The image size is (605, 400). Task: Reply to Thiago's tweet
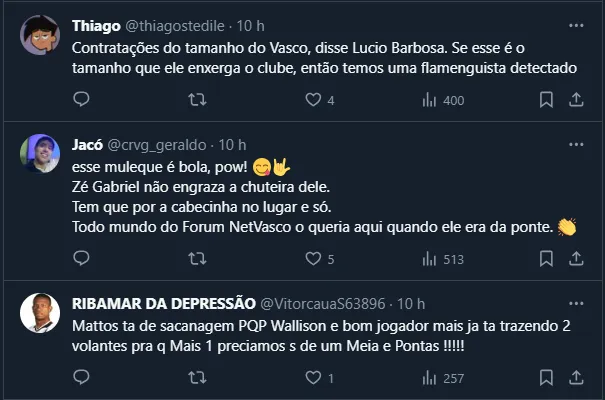click(x=82, y=100)
